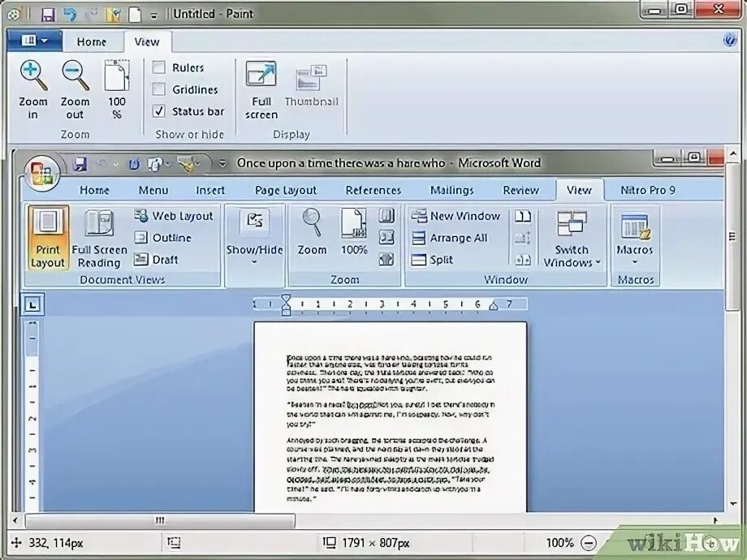Uncheck the Status bar checkbox
747x560 pixels.
[x=158, y=111]
